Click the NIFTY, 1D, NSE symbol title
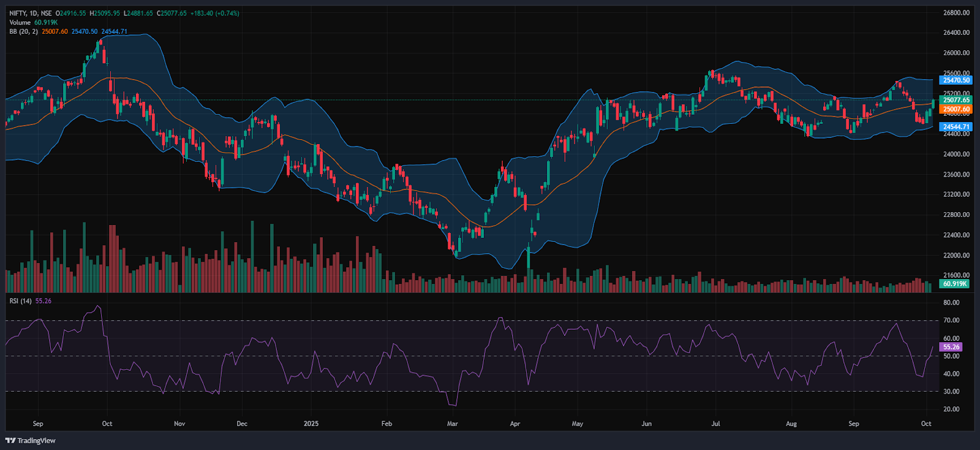 pyautogui.click(x=31, y=13)
